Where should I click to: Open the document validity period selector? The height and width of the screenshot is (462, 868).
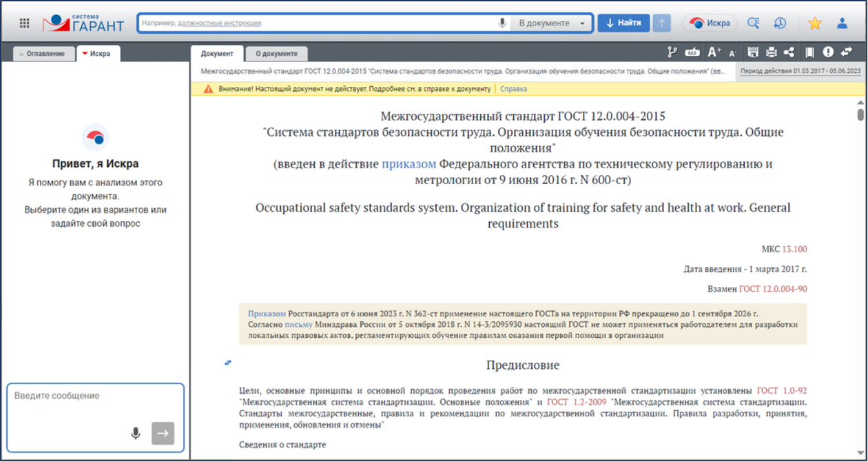pyautogui.click(x=800, y=71)
